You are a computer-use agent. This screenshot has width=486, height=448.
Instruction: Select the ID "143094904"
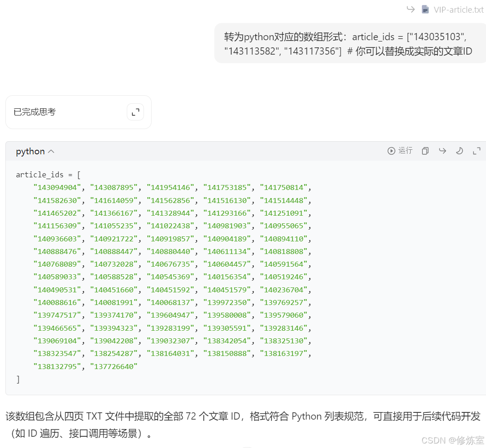[x=57, y=187]
